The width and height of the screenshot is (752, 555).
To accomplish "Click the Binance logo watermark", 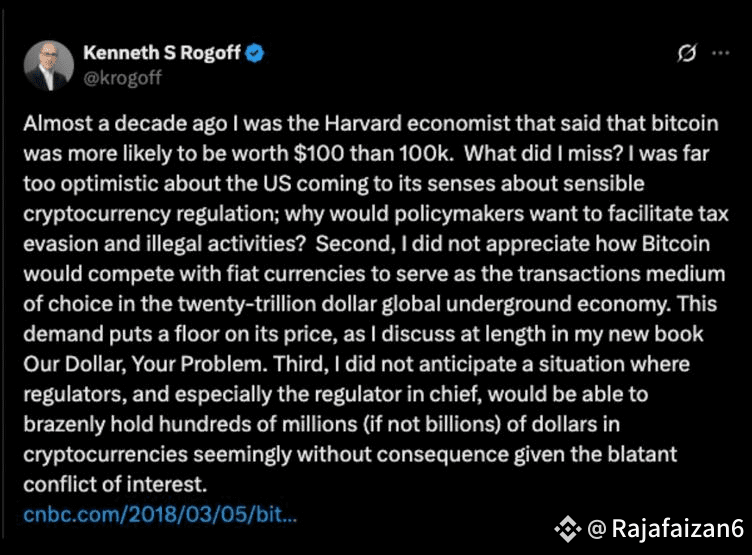I will point(568,529).
